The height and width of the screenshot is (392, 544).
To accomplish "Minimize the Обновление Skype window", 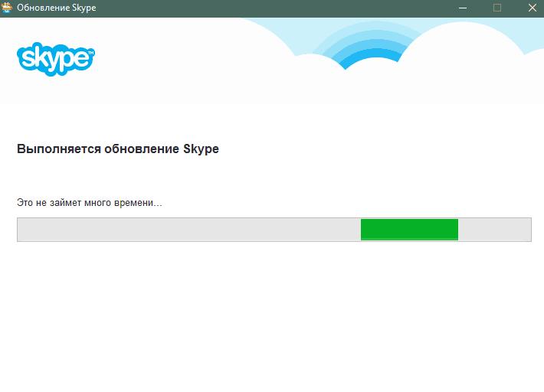I will 462,8.
